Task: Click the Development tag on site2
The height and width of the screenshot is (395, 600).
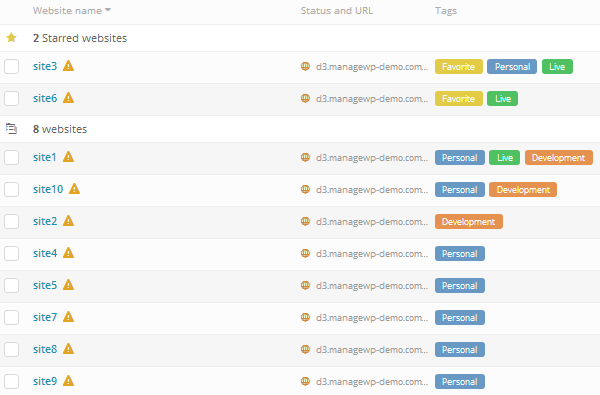Action: coord(469,221)
